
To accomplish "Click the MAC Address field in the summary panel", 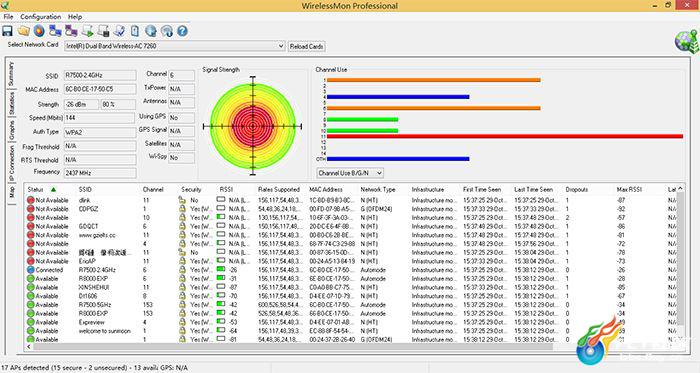I will (100, 89).
